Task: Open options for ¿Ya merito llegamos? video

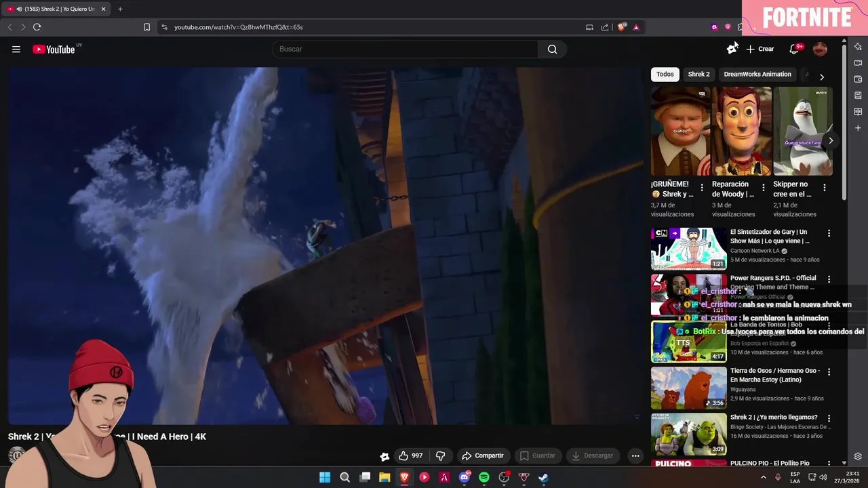Action: click(828, 418)
